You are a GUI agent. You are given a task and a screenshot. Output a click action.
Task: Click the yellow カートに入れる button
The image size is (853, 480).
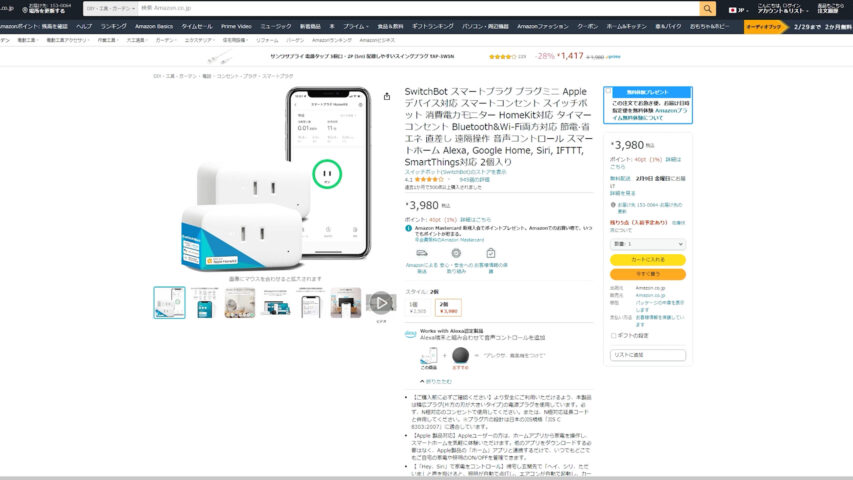point(647,260)
